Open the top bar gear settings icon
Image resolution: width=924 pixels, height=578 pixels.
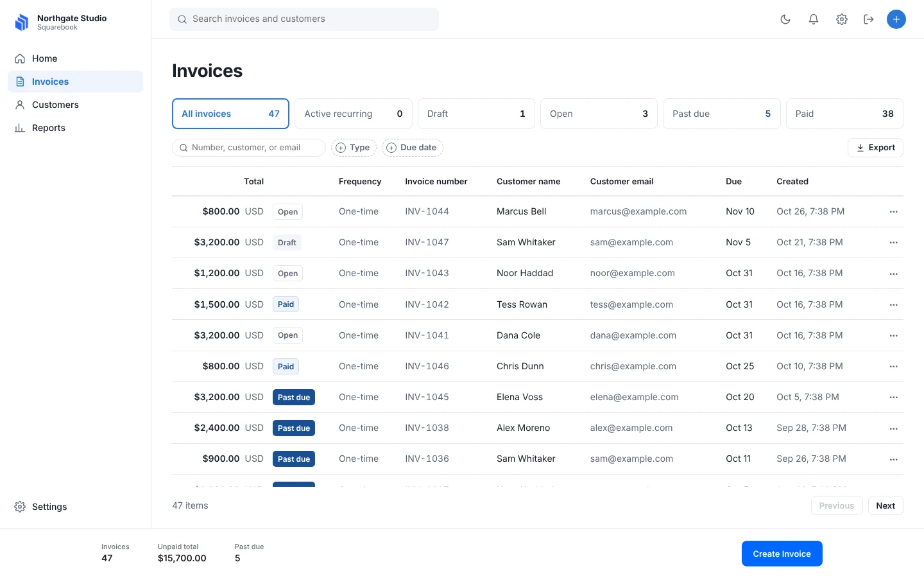[x=842, y=19]
